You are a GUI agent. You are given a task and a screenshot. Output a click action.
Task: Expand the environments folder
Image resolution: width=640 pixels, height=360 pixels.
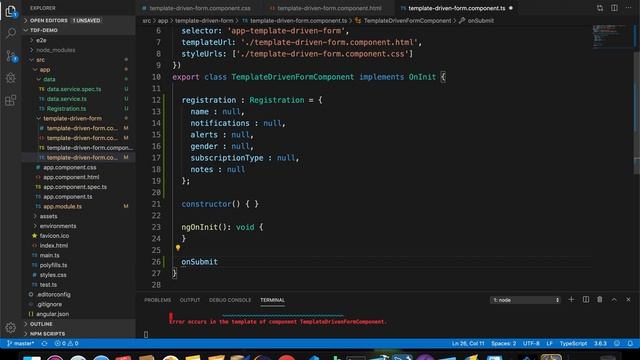click(x=78, y=226)
